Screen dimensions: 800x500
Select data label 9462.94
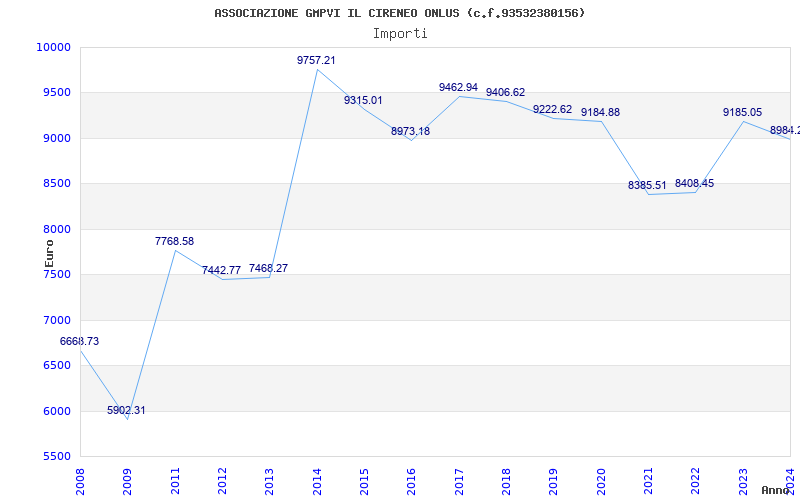click(458, 87)
